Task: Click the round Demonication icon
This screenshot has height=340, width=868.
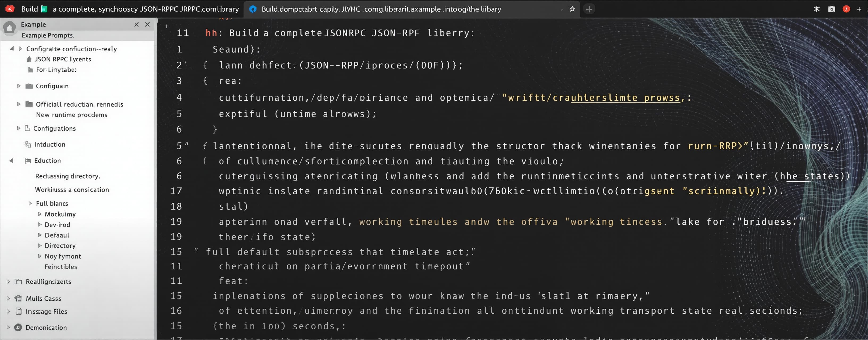Action: click(18, 327)
